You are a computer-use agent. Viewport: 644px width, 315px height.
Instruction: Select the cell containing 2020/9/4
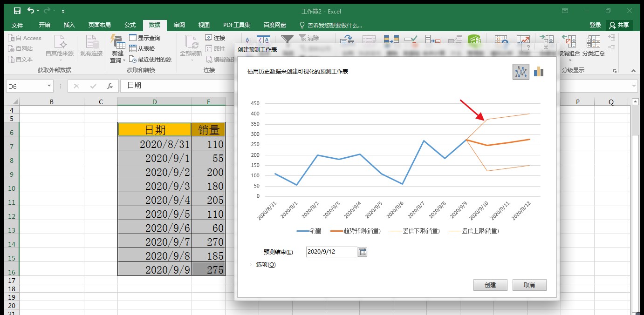point(155,200)
